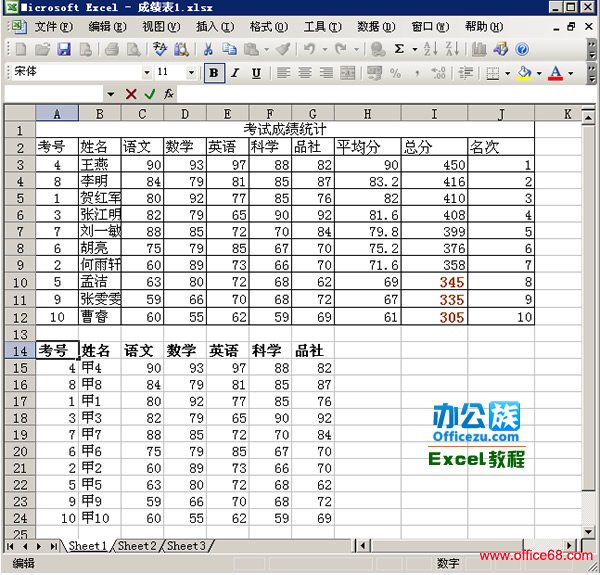Toggle Italic formatting

click(235, 73)
